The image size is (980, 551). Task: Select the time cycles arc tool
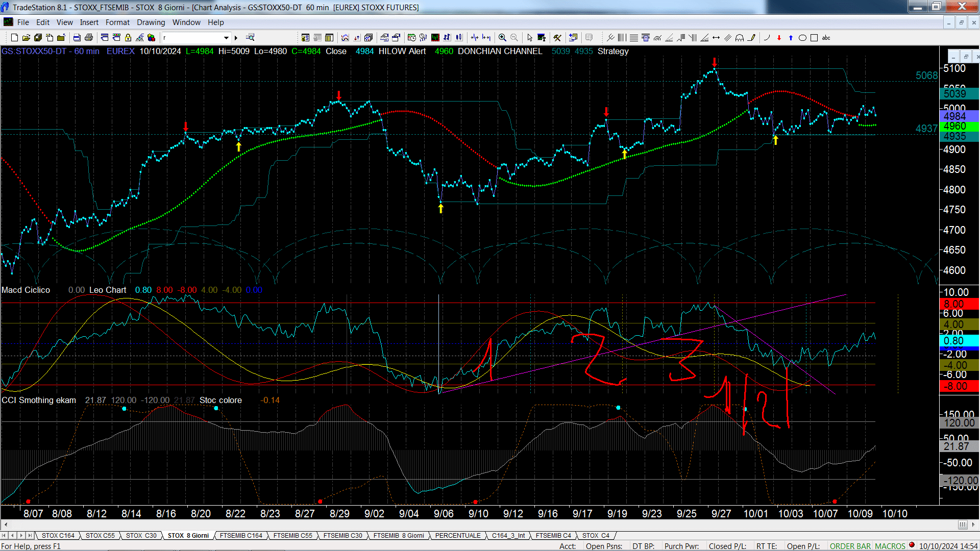pyautogui.click(x=740, y=37)
